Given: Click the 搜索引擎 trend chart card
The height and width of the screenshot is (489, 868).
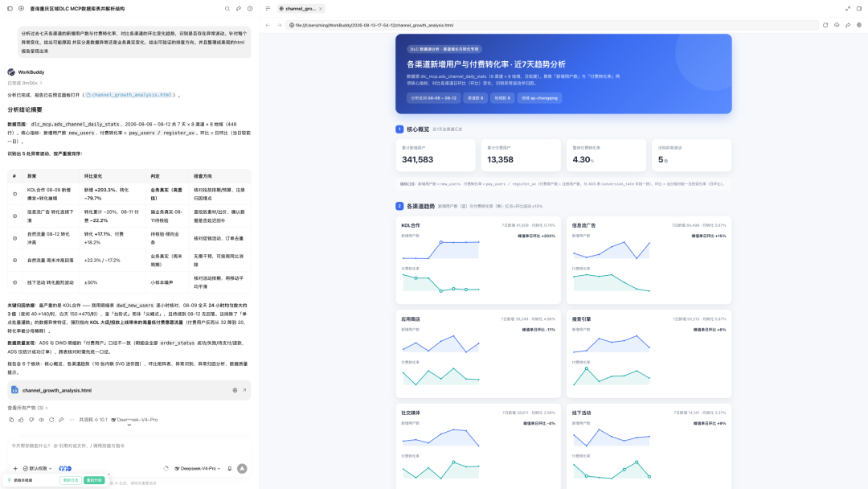Looking at the screenshot, I should pyautogui.click(x=649, y=354).
